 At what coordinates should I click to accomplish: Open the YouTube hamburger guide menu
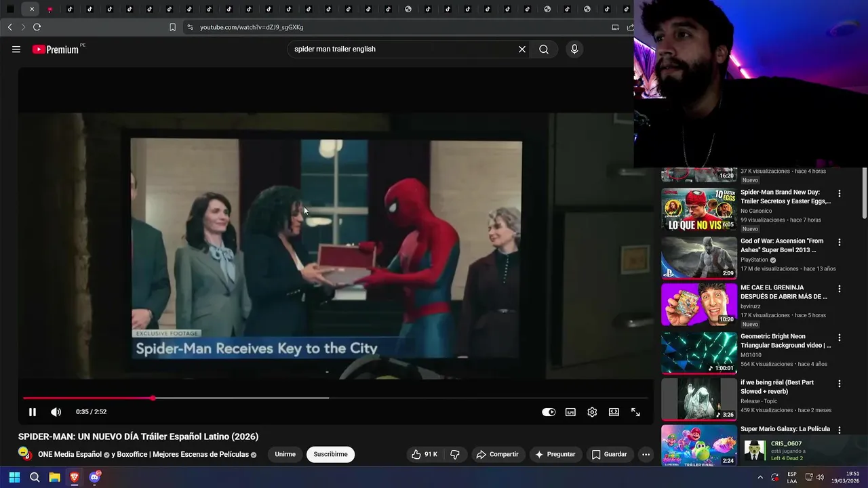coord(16,49)
